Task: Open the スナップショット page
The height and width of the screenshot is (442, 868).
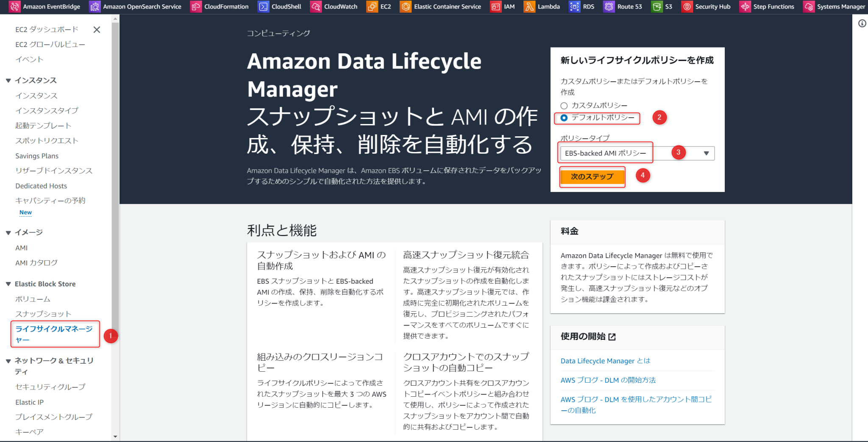Action: click(43, 314)
